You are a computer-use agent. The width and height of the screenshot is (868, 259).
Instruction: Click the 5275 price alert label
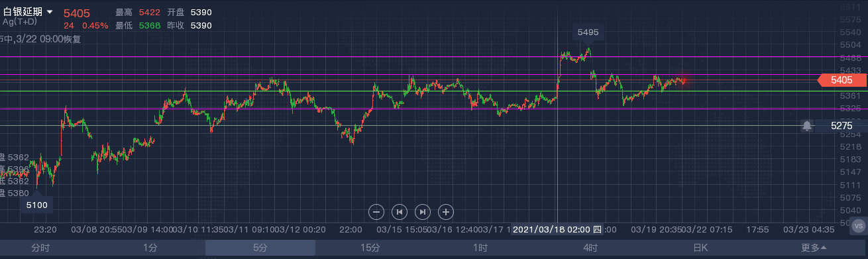pyautogui.click(x=841, y=125)
